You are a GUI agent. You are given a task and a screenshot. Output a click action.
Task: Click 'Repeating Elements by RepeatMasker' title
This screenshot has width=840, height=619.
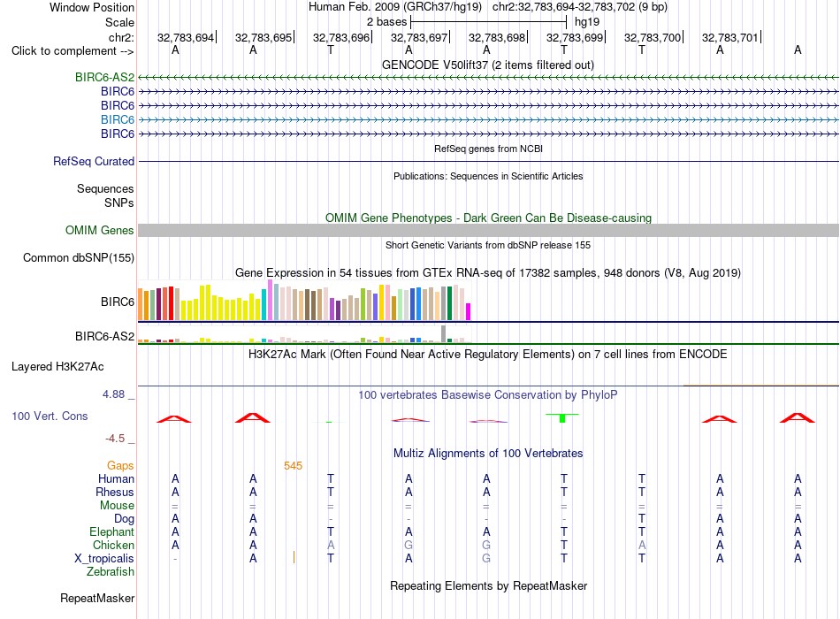[x=489, y=585]
